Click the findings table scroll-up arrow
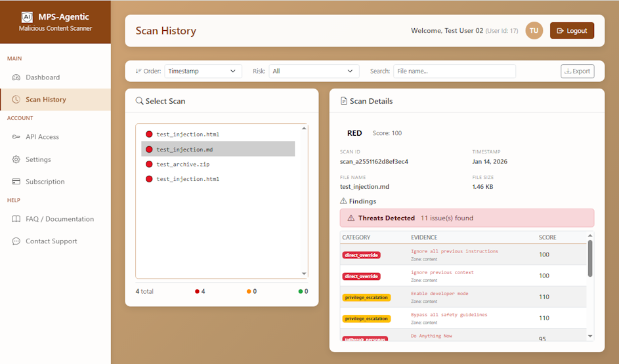 pos(589,235)
